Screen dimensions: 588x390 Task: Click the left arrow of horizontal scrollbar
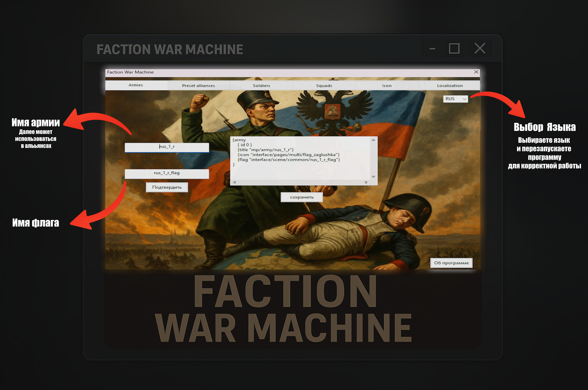tap(234, 182)
